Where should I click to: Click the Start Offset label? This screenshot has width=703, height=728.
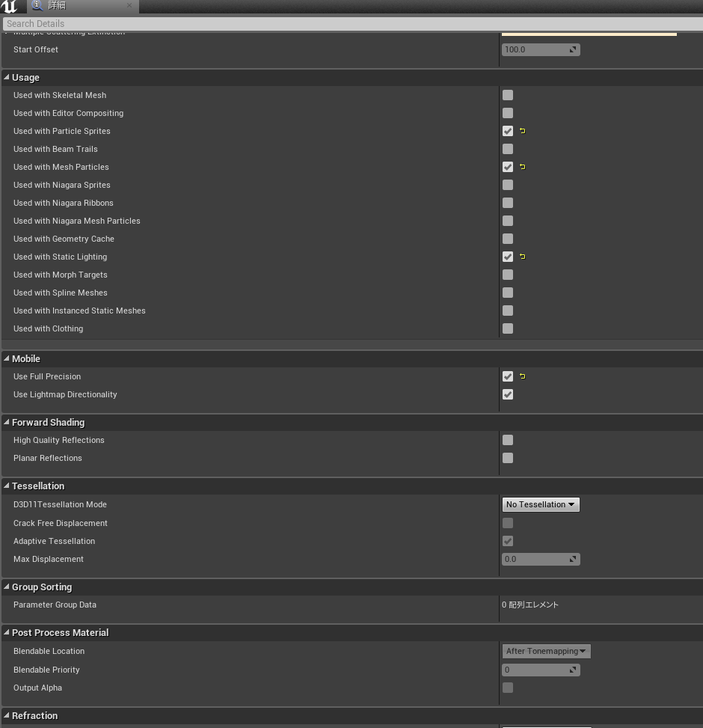[x=36, y=49]
